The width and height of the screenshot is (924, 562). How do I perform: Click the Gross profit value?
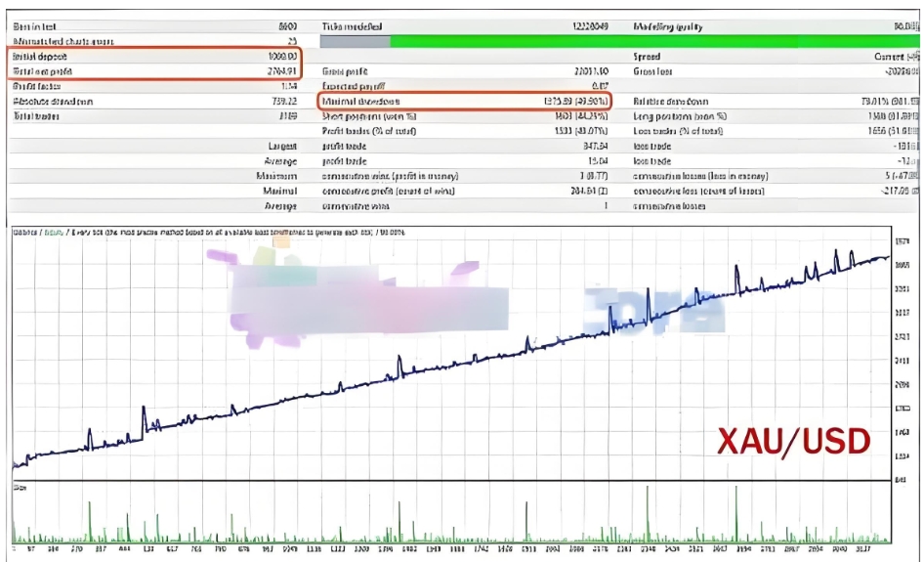tap(590, 71)
